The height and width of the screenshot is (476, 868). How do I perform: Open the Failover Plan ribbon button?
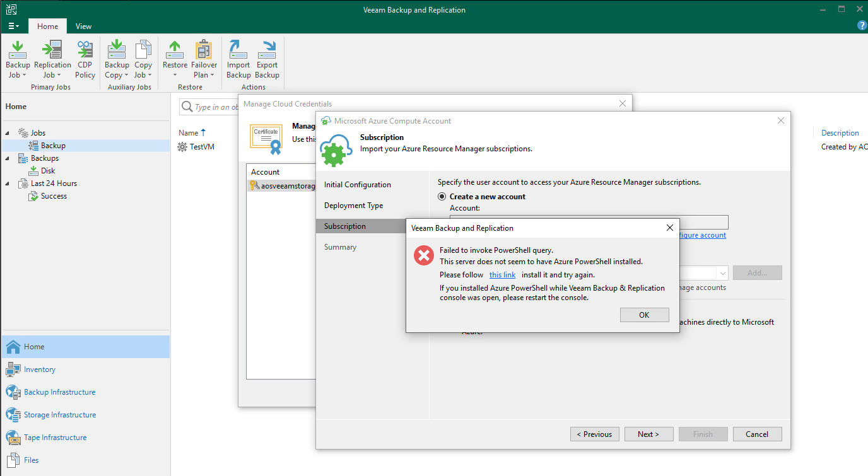[204, 60]
